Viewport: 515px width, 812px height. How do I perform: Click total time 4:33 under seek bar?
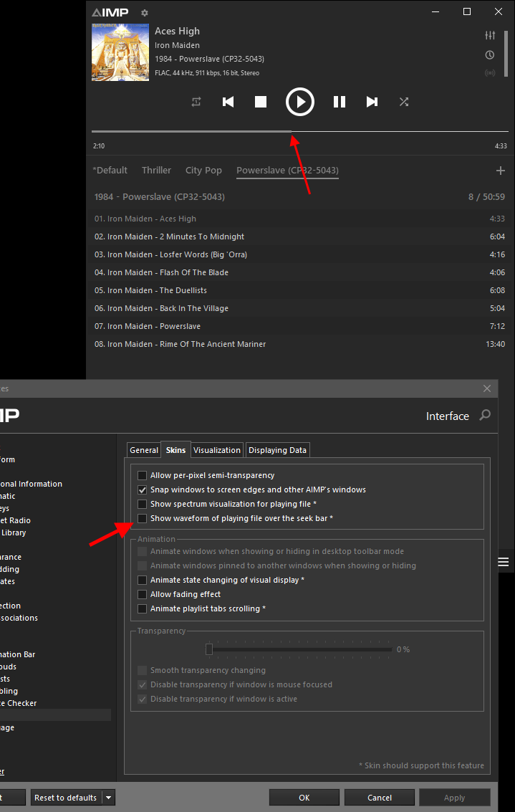click(501, 146)
